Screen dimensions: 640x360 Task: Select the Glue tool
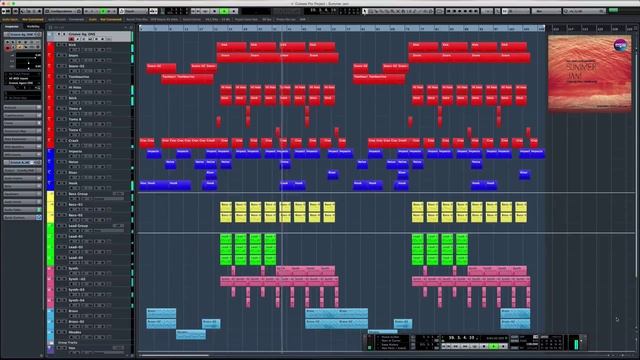[x=382, y=11]
